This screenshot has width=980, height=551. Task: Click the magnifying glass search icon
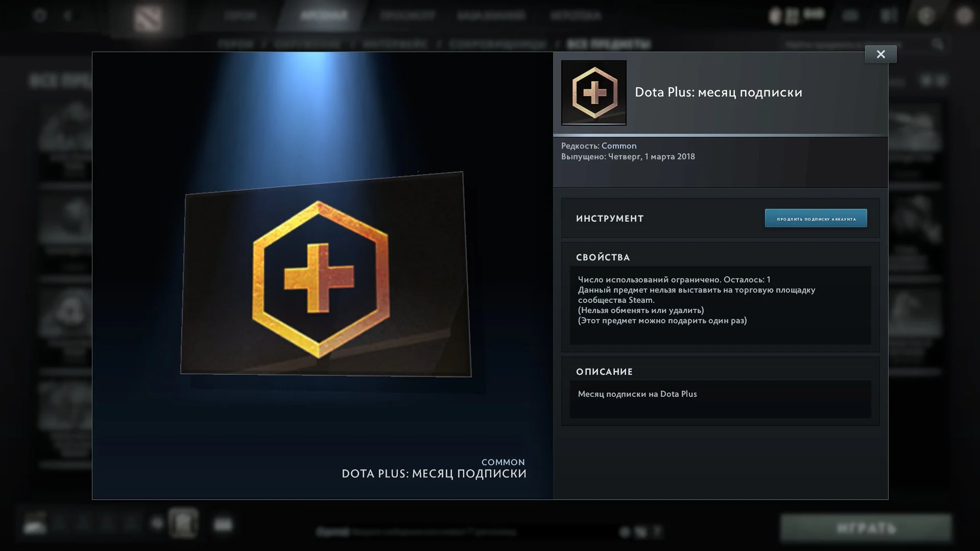tap(938, 44)
